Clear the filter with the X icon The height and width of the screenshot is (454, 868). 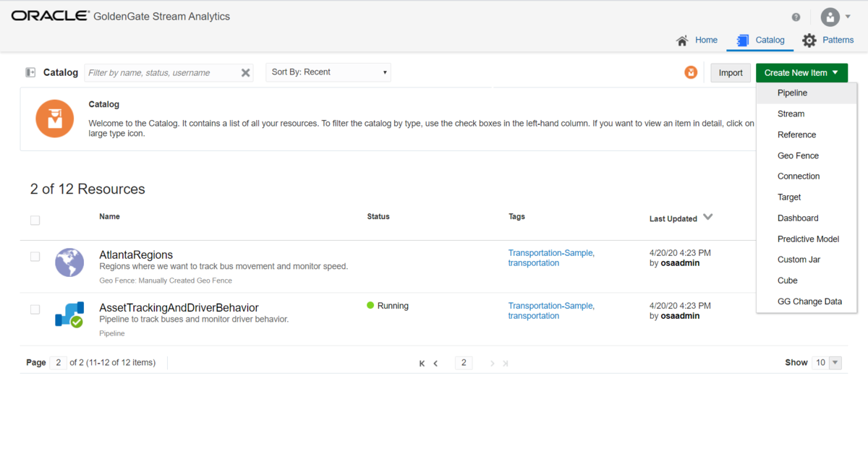(x=246, y=72)
